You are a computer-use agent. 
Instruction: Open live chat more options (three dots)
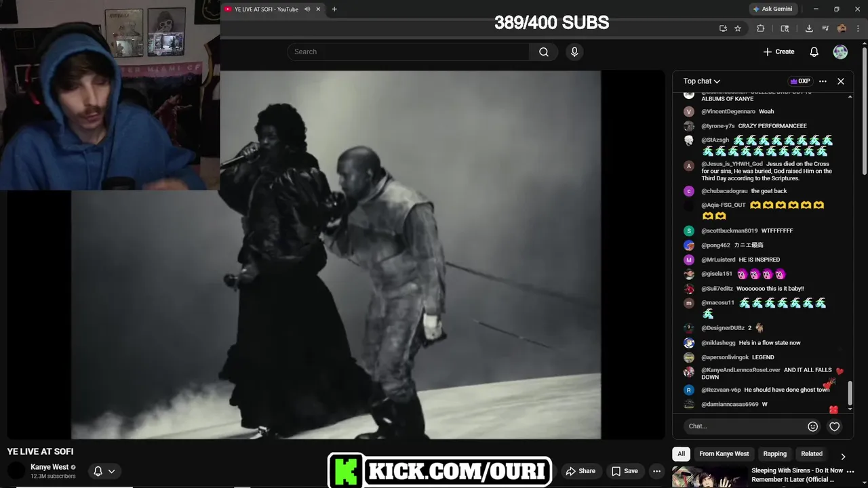click(x=823, y=81)
